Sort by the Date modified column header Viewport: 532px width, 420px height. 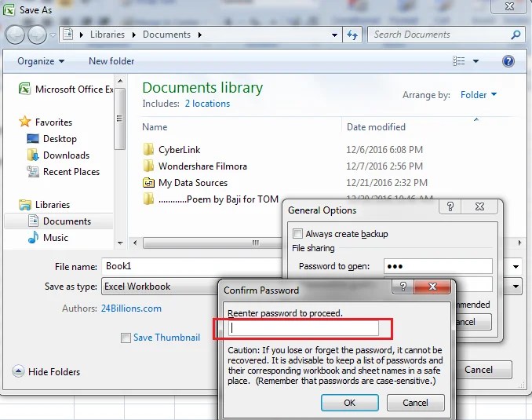pos(376,127)
